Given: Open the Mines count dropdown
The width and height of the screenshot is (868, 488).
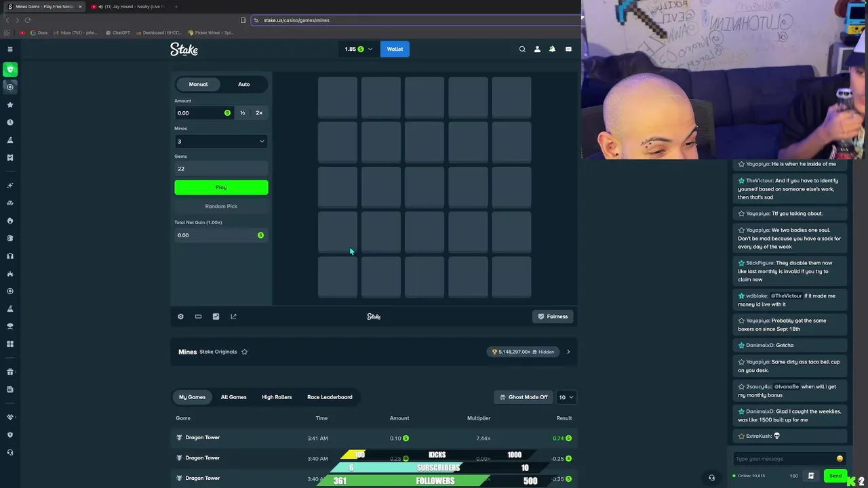Looking at the screenshot, I should click(x=221, y=141).
